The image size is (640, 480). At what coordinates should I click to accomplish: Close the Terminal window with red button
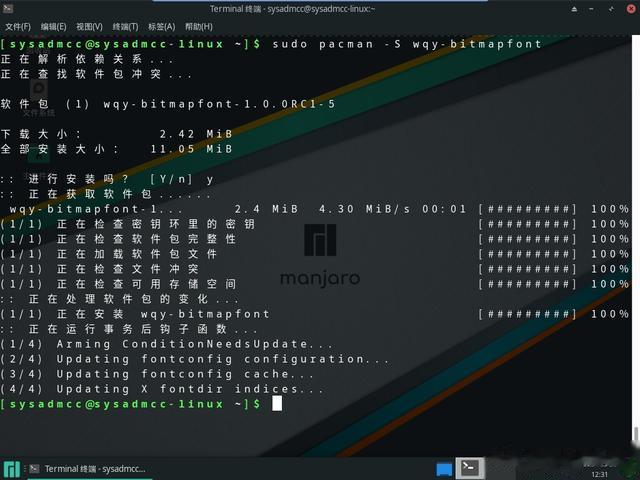click(x=631, y=9)
